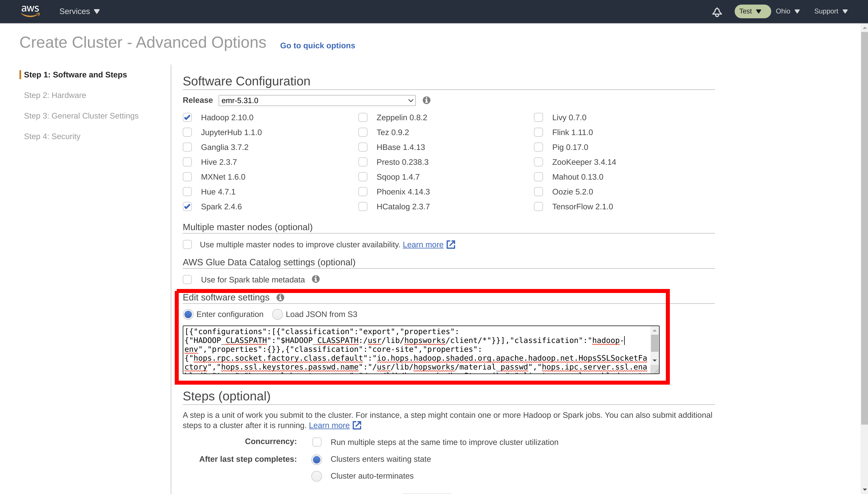Click the AWS logo to go home
Viewport: 868px width, 494px height.
point(30,11)
